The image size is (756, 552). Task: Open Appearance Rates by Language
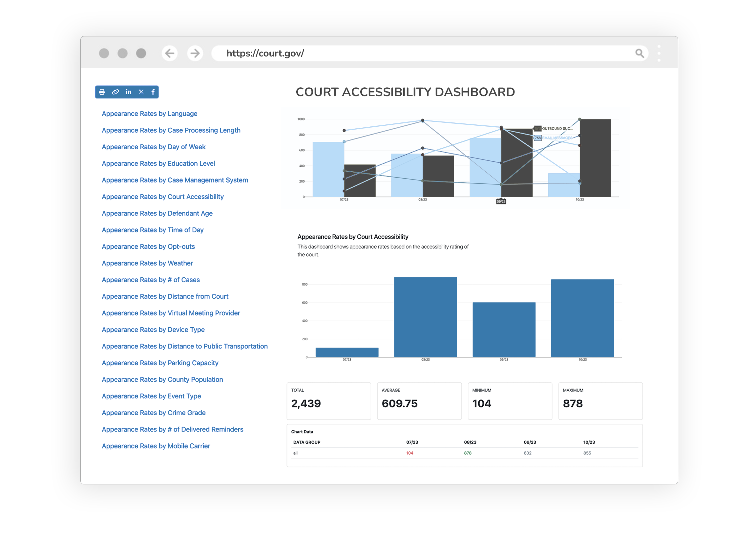[149, 114]
